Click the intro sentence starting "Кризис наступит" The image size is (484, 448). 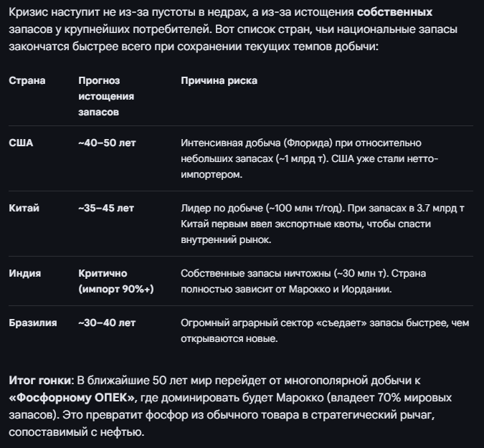pyautogui.click(x=179, y=13)
